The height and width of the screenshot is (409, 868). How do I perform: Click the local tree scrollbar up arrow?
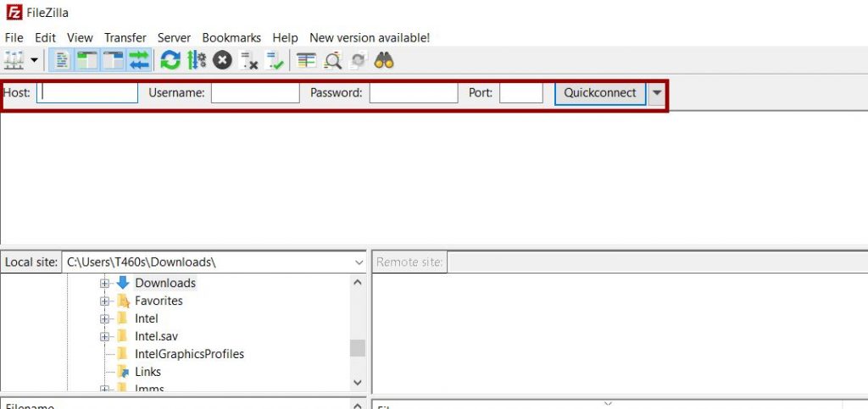358,283
